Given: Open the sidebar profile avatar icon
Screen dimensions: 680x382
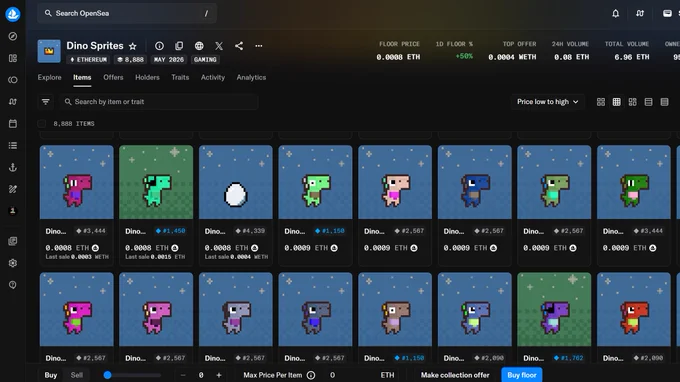Looking at the screenshot, I should 13,211.
